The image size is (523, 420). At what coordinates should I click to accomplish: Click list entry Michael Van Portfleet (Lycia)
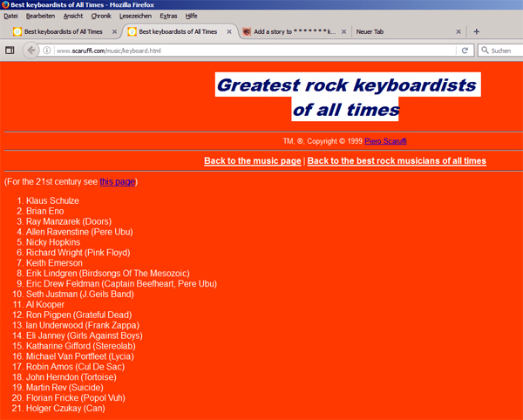80,356
